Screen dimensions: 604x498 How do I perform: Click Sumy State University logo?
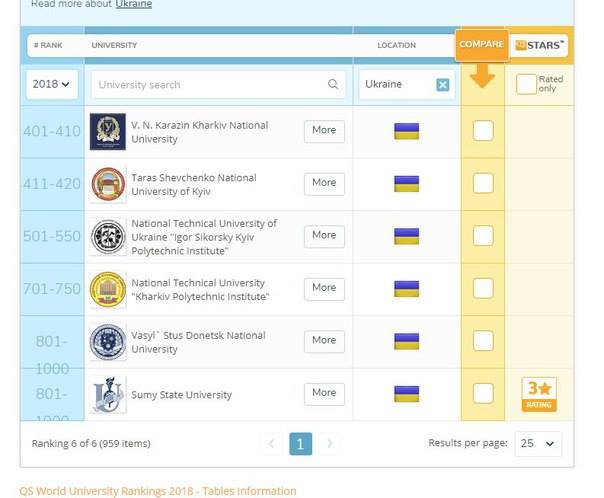(108, 394)
